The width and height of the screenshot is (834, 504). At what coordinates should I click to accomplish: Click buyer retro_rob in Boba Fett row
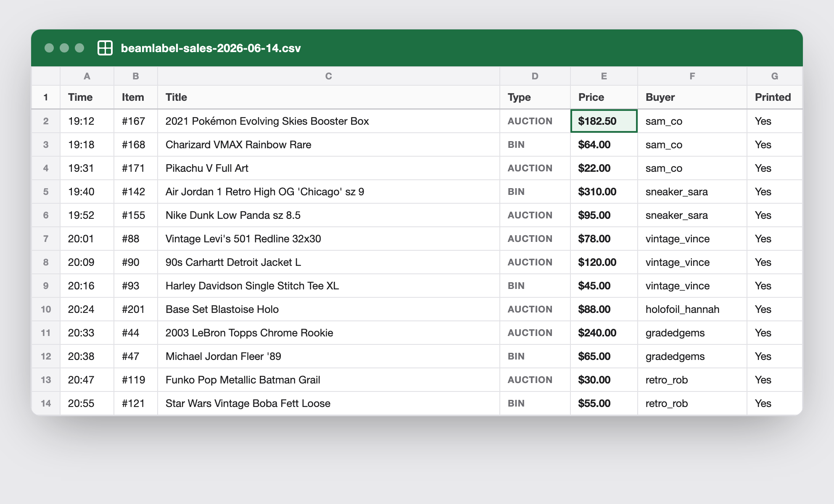click(x=692, y=403)
